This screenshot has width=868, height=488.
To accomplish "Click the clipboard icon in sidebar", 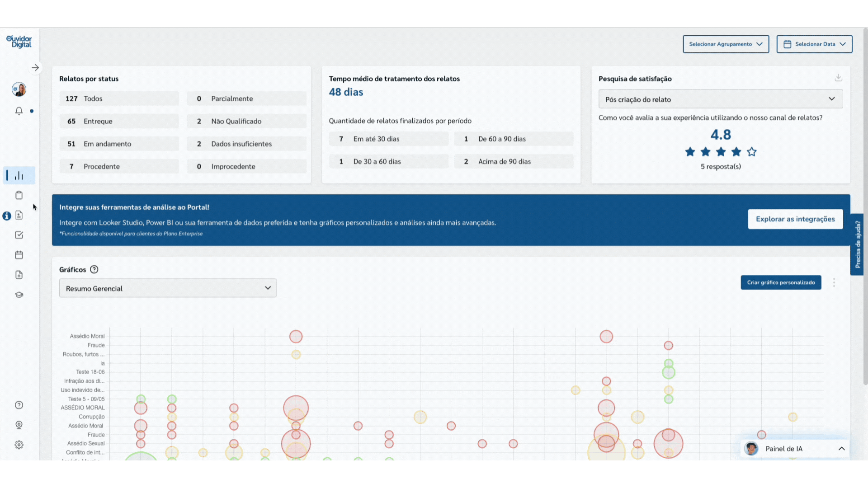I will (x=19, y=195).
